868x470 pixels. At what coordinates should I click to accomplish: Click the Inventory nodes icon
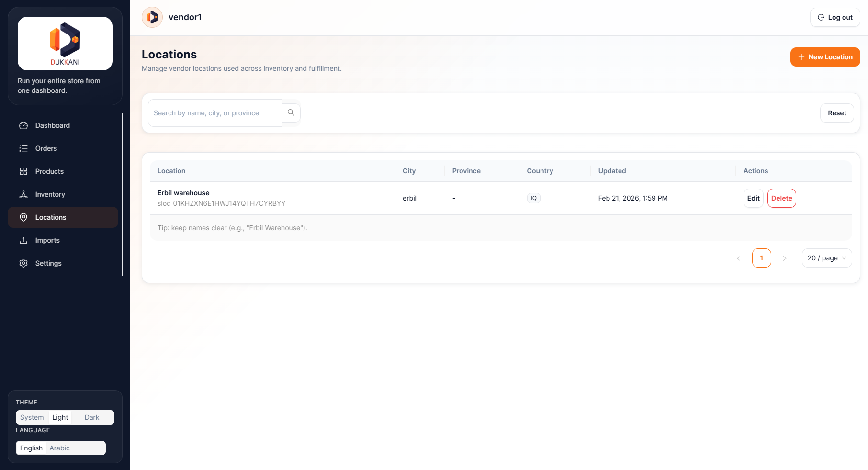tap(23, 194)
